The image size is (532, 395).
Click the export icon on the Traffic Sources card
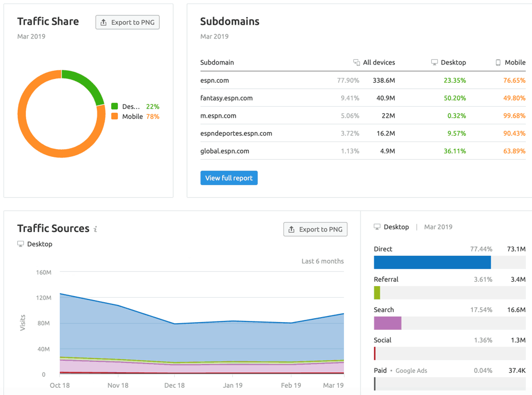pos(291,229)
